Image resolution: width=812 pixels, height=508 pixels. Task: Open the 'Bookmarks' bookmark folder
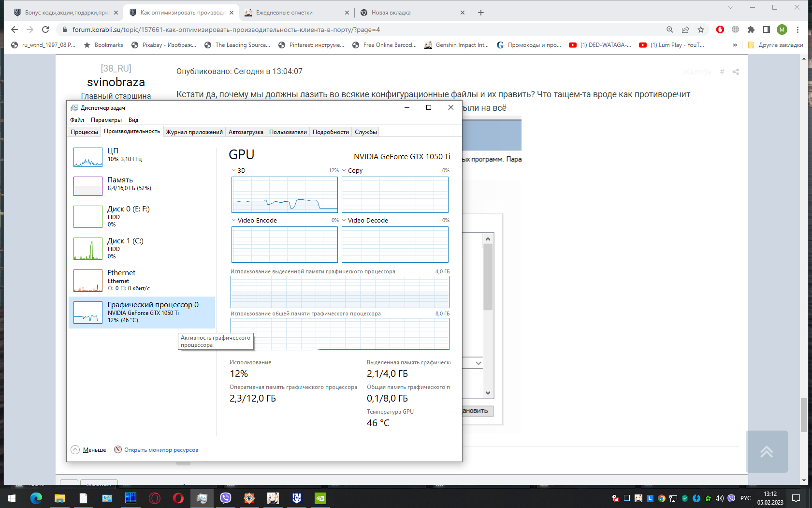point(103,45)
